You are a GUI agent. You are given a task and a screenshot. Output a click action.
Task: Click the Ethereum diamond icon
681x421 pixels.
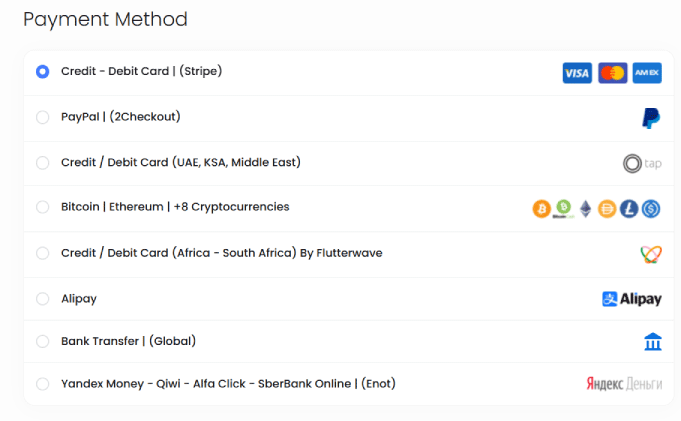click(586, 209)
